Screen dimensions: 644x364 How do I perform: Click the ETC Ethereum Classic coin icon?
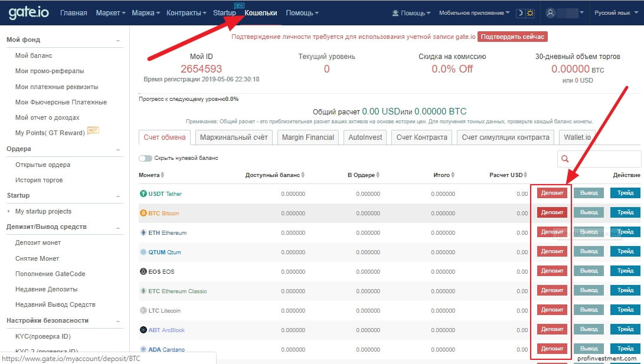[143, 291]
